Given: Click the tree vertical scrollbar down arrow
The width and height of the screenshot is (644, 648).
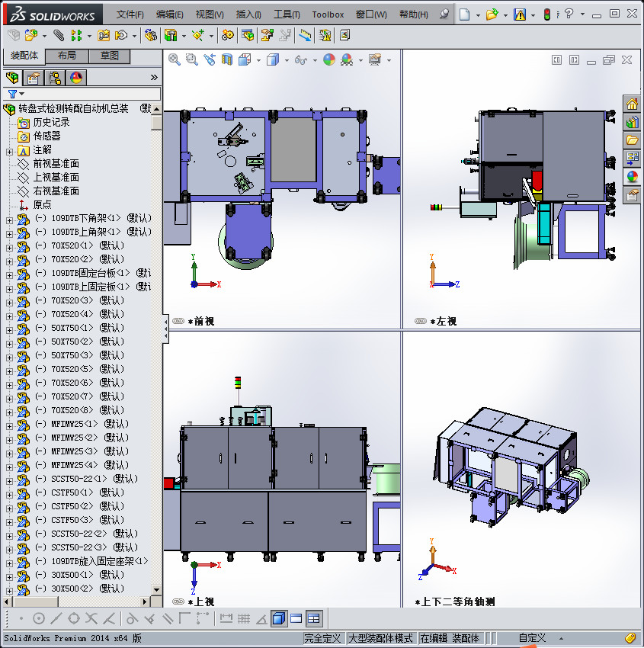Looking at the screenshot, I should click(x=156, y=590).
